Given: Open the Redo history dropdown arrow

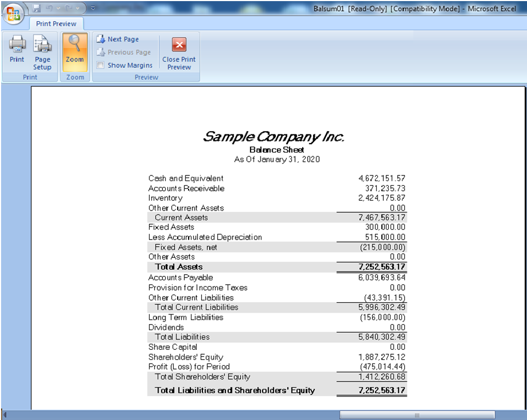Looking at the screenshot, I should [x=78, y=8].
